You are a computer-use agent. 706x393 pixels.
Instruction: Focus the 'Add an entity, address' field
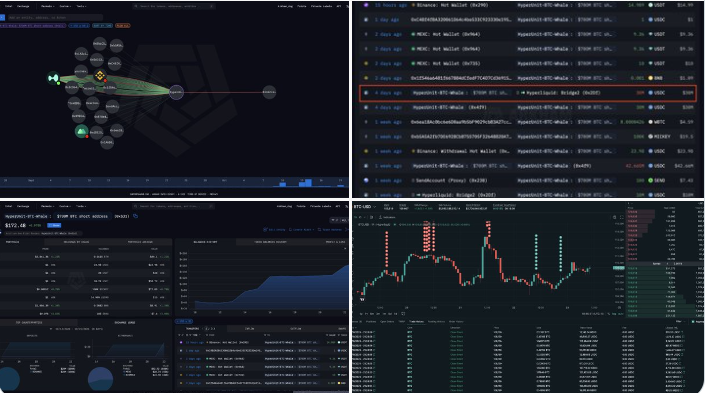coord(55,17)
